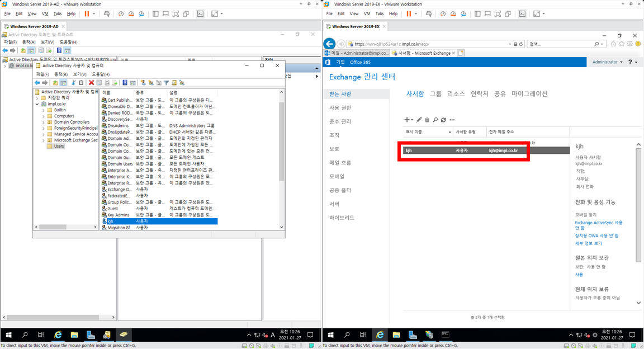Open the help question mark dropdown in Exchange
The image size is (644, 349).
[632, 62]
